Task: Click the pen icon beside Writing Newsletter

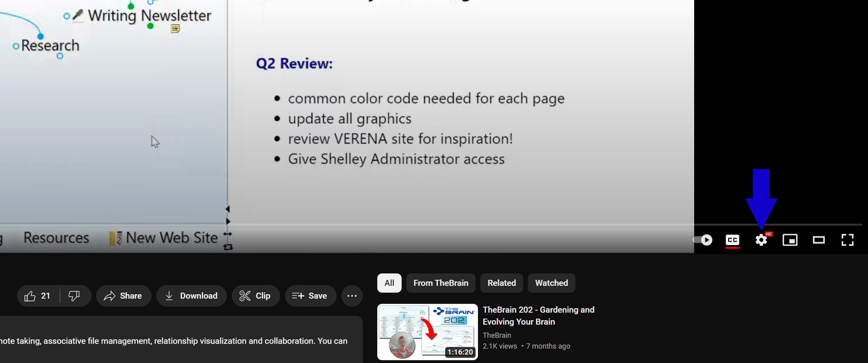Action: pyautogui.click(x=78, y=16)
